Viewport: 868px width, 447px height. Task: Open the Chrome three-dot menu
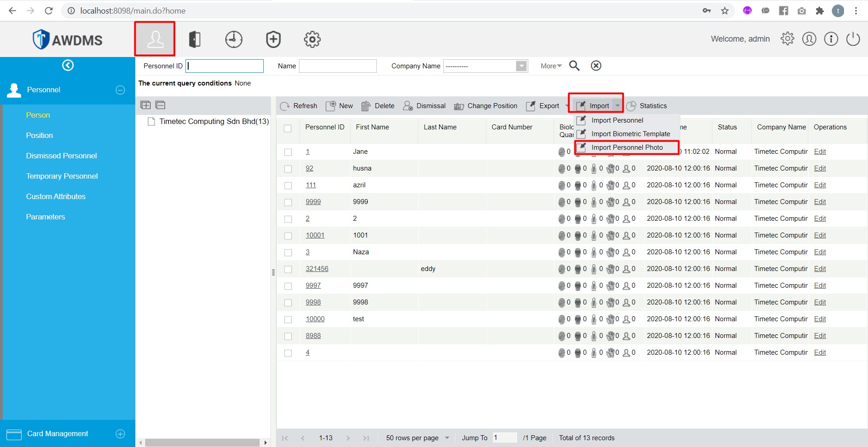point(856,11)
